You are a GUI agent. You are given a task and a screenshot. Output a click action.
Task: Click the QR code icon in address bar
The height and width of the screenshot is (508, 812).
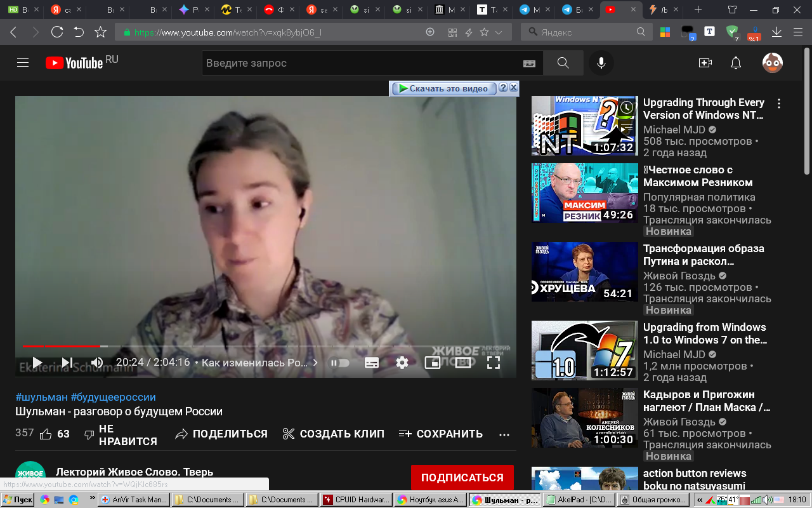(x=453, y=32)
